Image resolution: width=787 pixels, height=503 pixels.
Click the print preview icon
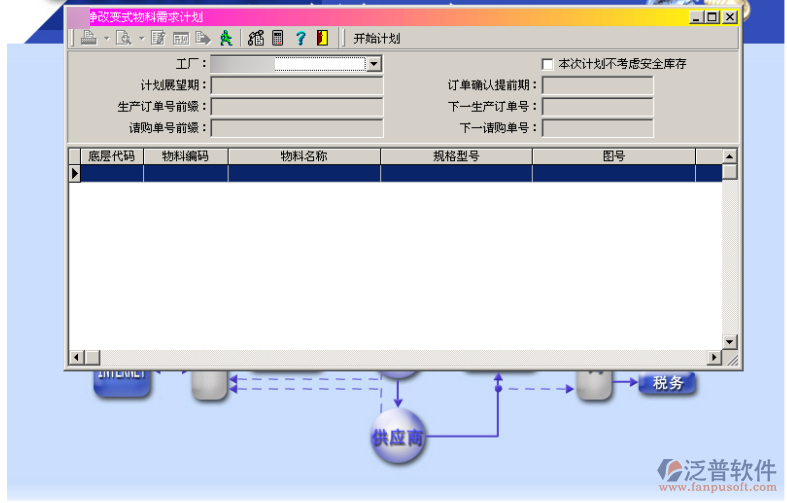pos(123,38)
